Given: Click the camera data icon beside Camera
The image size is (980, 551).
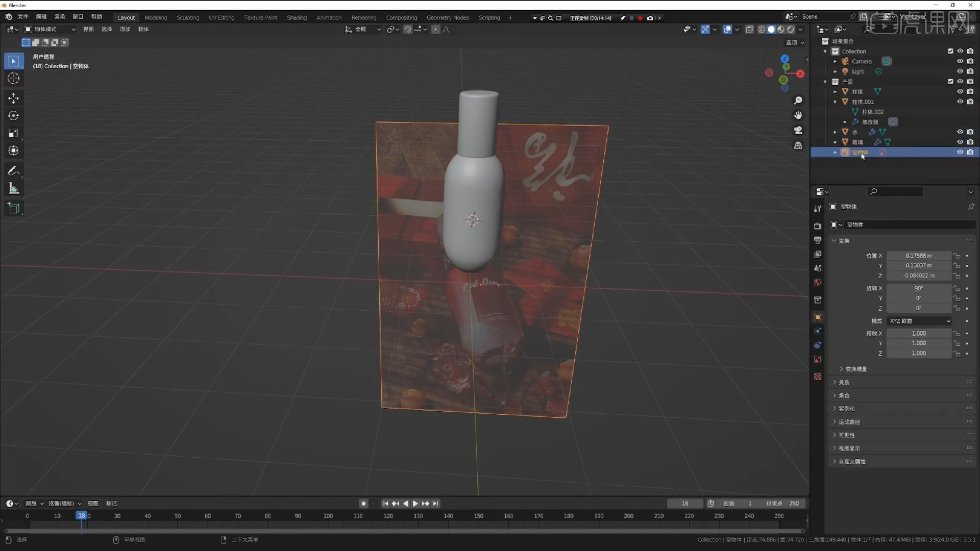Looking at the screenshot, I should [887, 61].
